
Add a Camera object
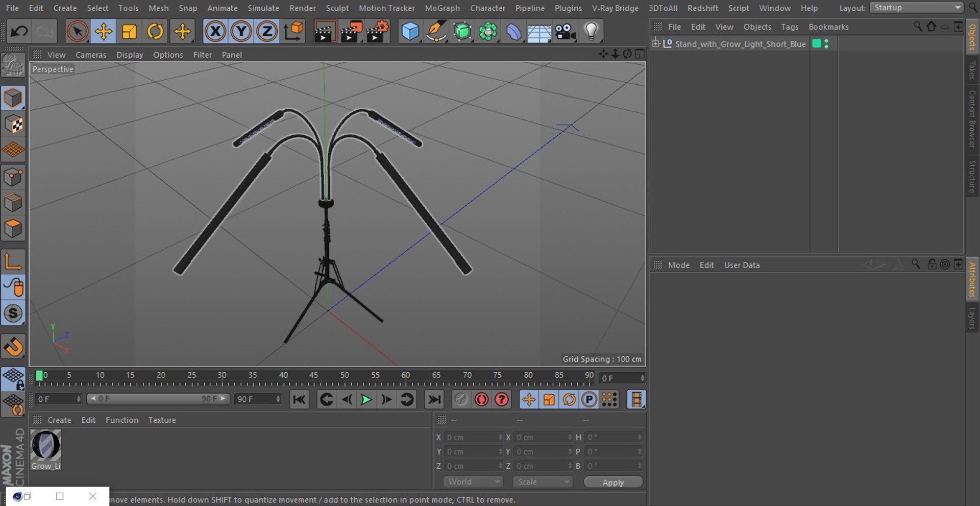click(x=566, y=32)
